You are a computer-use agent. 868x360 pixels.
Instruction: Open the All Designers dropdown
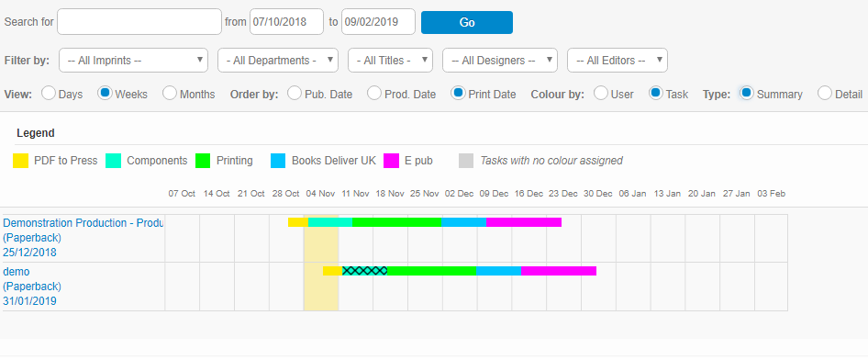coord(500,61)
